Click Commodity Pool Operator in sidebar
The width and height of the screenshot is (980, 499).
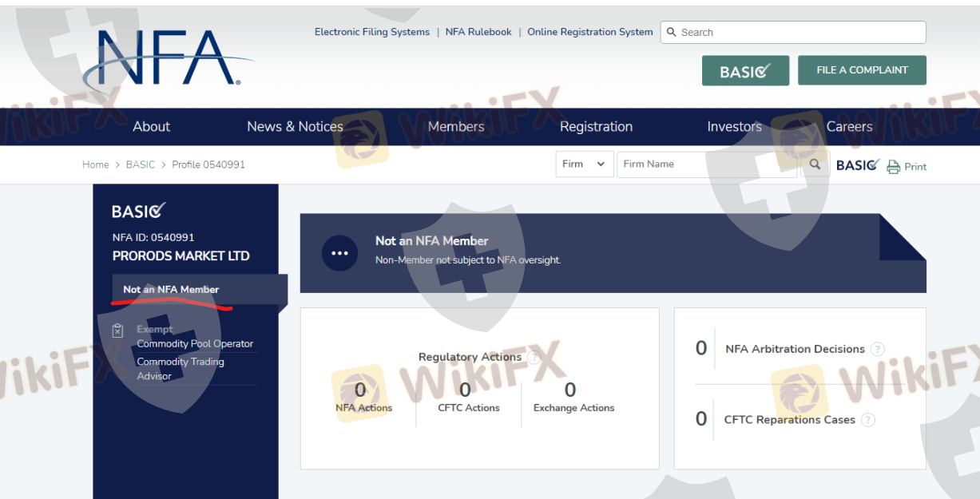click(195, 344)
